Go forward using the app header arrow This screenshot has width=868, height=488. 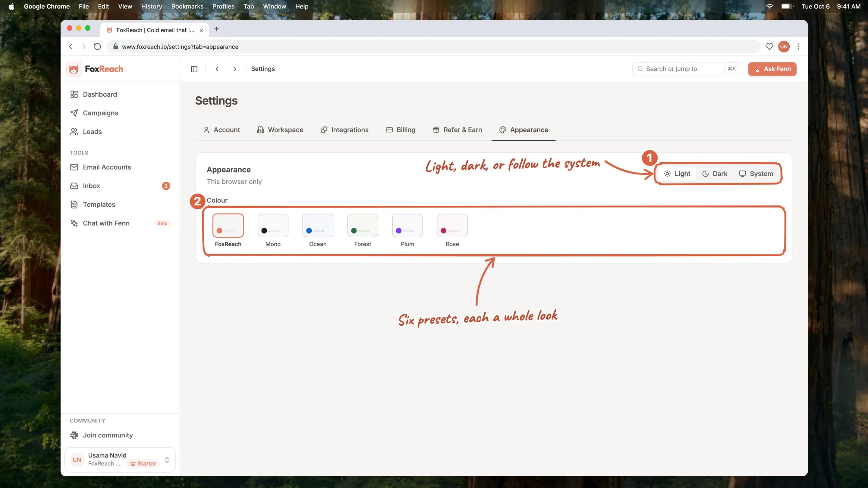(234, 69)
